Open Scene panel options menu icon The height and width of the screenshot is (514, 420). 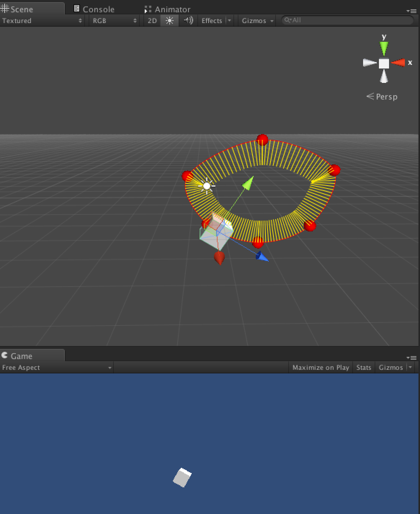pos(411,11)
